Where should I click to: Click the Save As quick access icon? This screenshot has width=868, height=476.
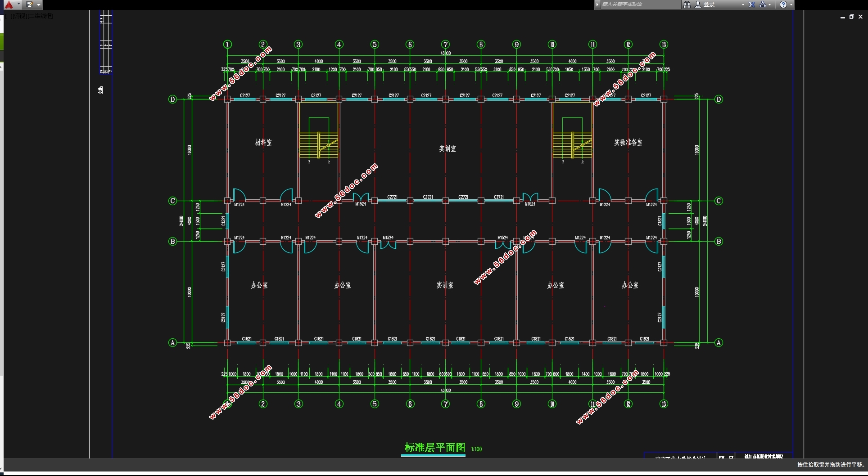tap(29, 4)
